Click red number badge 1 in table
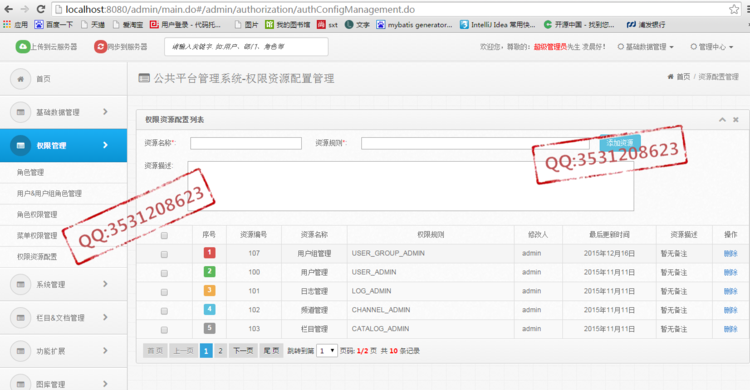 click(210, 253)
